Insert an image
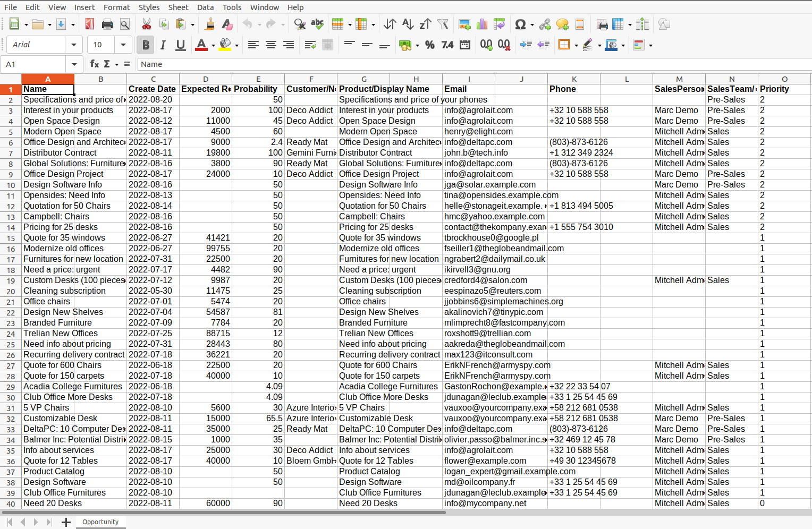Viewport: 812px width, 529px height. tap(464, 24)
